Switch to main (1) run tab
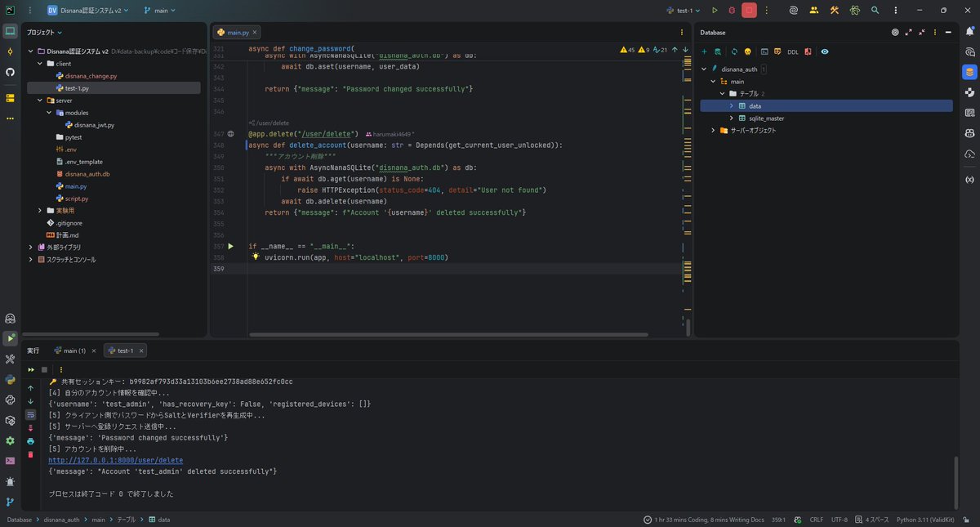980x527 pixels. point(74,351)
